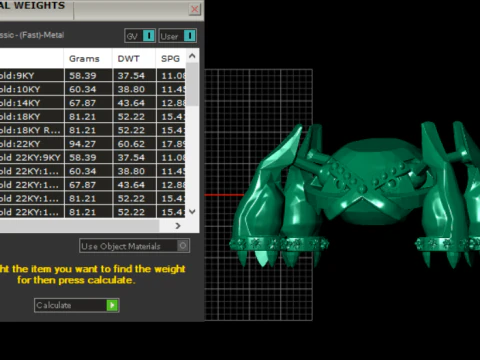Click the horizontal scrollbar track
The width and height of the screenshot is (480, 360).
(x=79, y=226)
